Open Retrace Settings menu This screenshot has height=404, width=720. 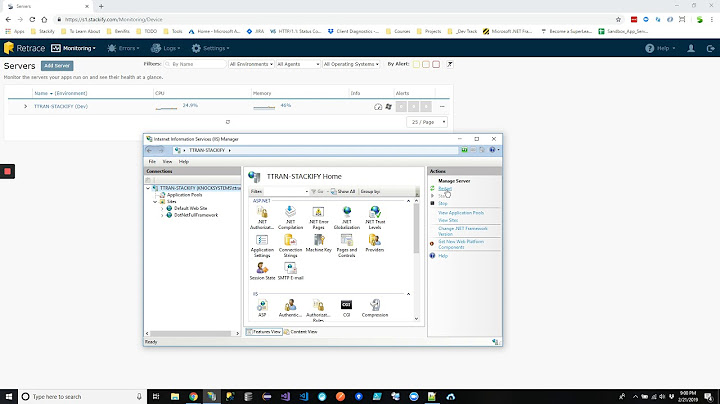[210, 48]
